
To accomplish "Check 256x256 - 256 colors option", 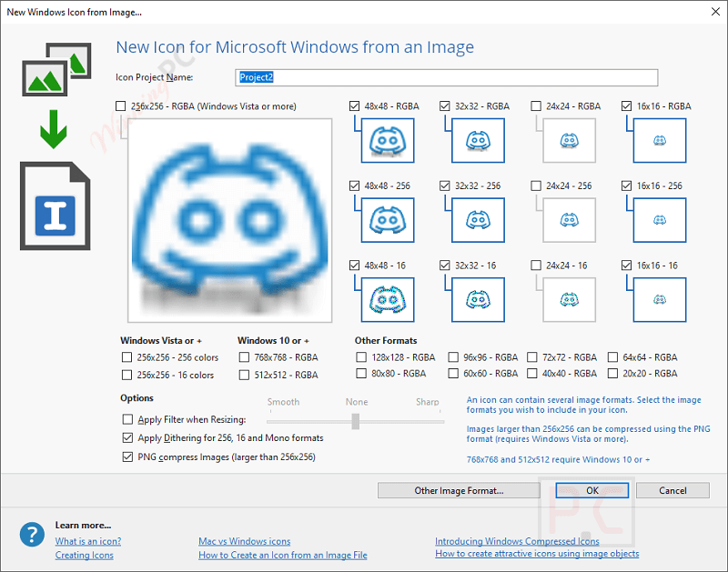I will point(126,357).
